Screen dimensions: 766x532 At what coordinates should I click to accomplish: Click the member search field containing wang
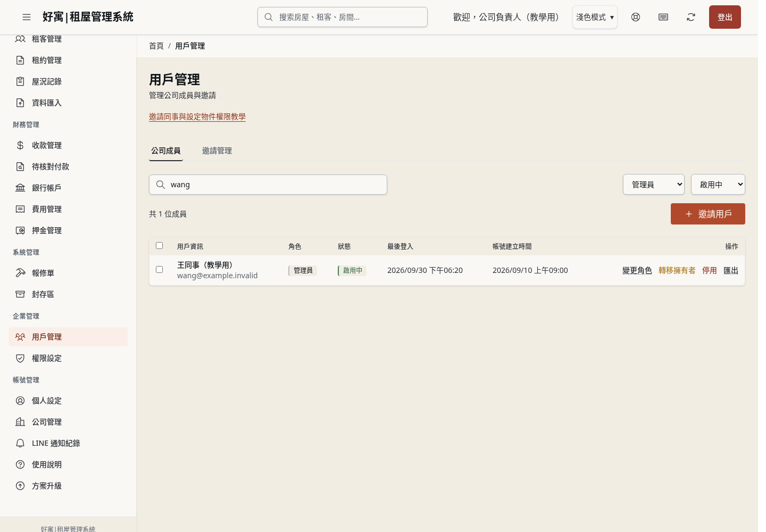[268, 185]
